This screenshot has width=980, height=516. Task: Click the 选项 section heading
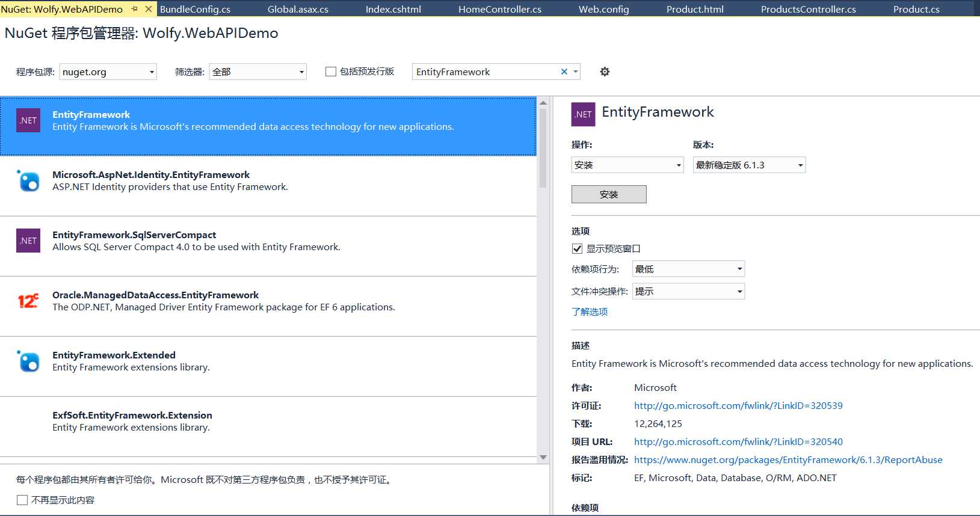pyautogui.click(x=581, y=231)
